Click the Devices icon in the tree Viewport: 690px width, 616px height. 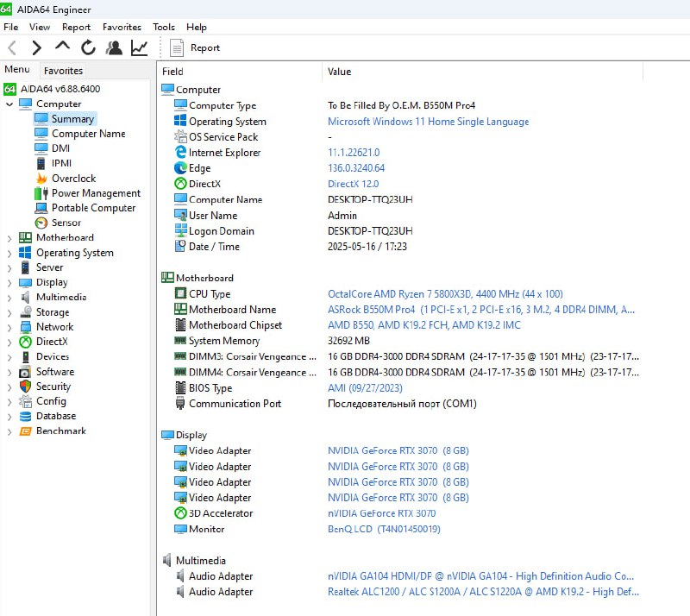coord(26,356)
